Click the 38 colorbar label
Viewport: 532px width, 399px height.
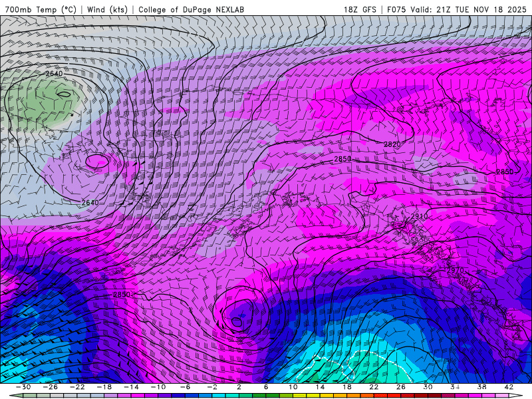[x=481, y=387]
